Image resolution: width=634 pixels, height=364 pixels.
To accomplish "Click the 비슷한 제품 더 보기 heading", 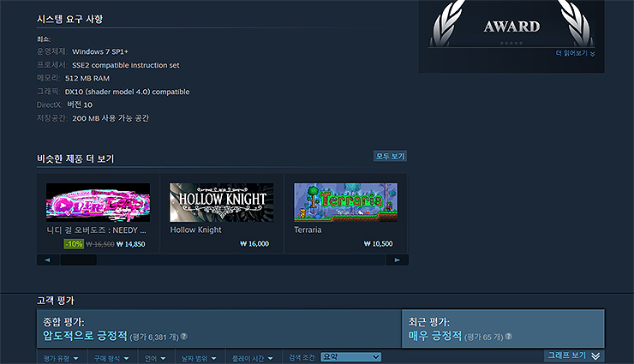I will click(x=75, y=158).
